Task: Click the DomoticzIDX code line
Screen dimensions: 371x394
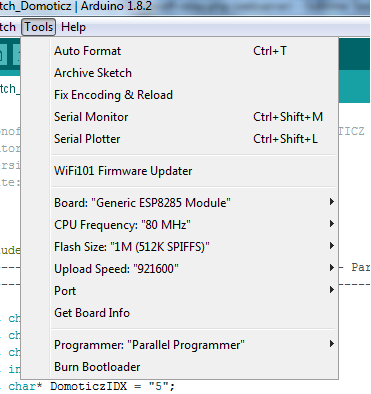Action: click(91, 387)
